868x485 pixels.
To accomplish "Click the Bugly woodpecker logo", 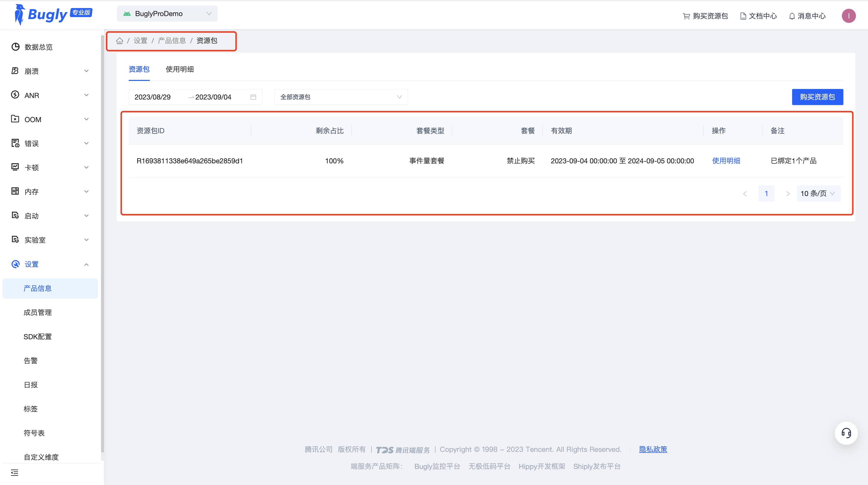I will 20,15.
